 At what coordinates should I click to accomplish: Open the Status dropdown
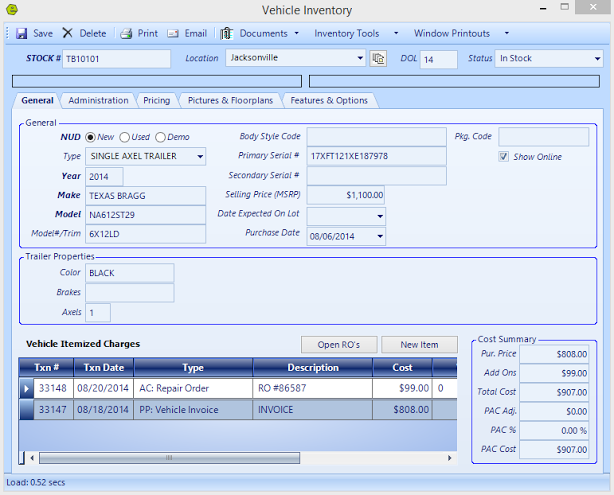pos(596,59)
